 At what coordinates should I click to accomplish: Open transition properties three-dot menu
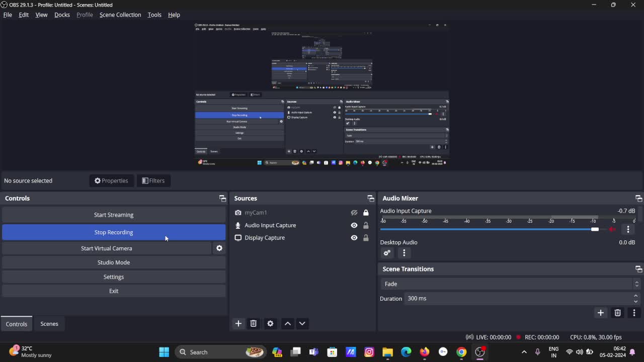[634, 313]
